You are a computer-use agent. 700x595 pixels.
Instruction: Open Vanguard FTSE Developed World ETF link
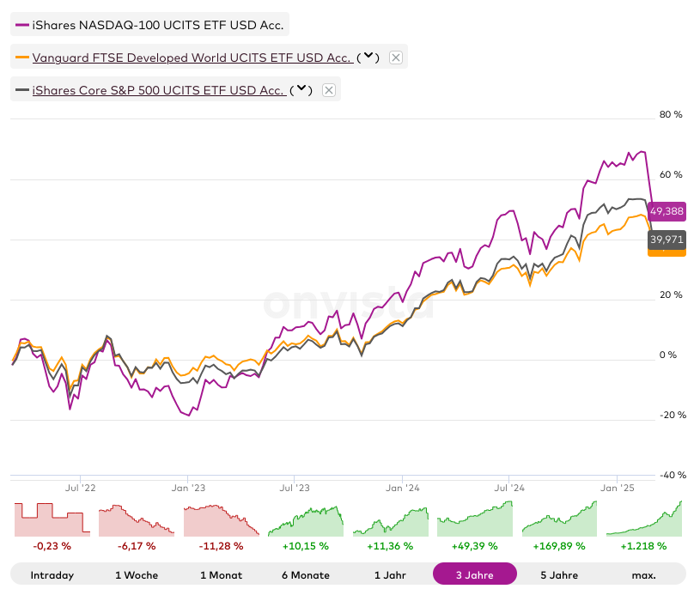[192, 58]
